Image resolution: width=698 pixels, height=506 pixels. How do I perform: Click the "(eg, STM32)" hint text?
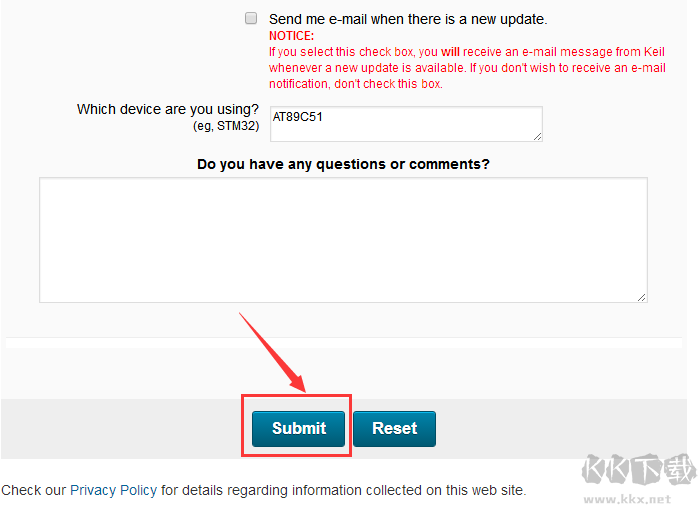point(226,127)
